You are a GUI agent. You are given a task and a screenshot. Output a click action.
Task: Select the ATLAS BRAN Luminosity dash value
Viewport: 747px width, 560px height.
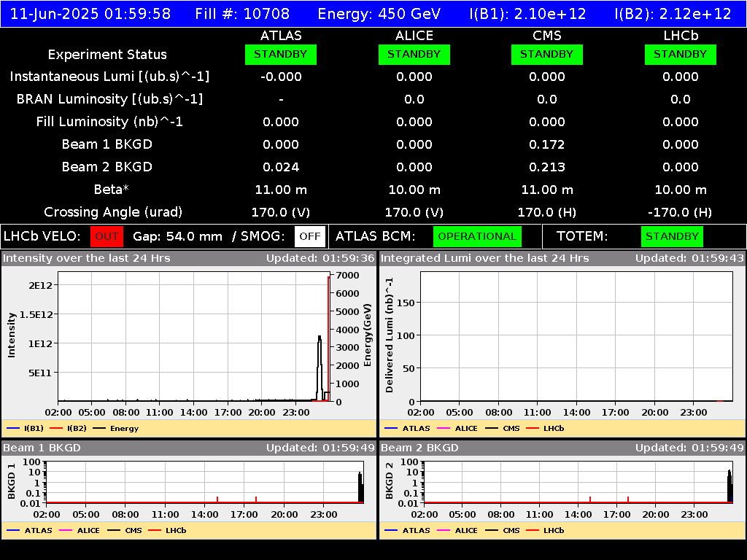point(281,99)
